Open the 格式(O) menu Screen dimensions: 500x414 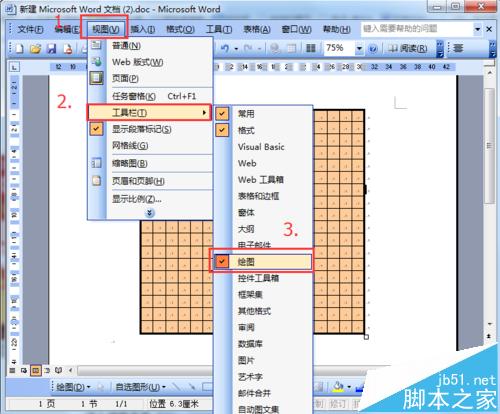(x=180, y=29)
